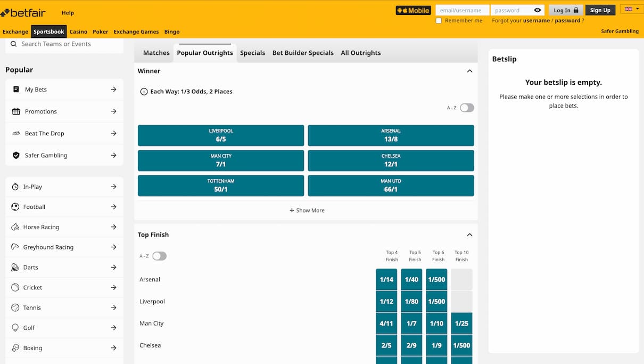
Task: Open the Bingo section
Action: 172,32
